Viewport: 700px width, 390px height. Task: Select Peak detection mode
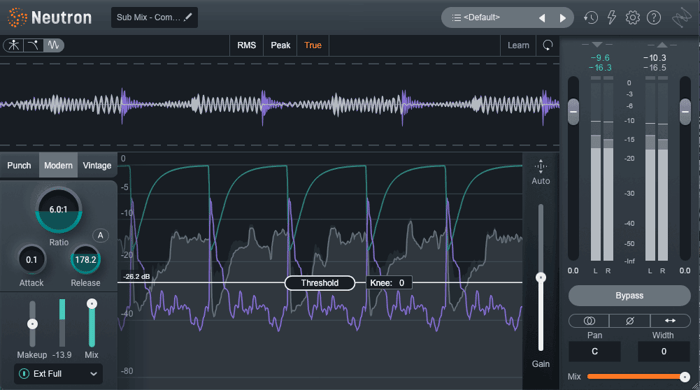280,45
